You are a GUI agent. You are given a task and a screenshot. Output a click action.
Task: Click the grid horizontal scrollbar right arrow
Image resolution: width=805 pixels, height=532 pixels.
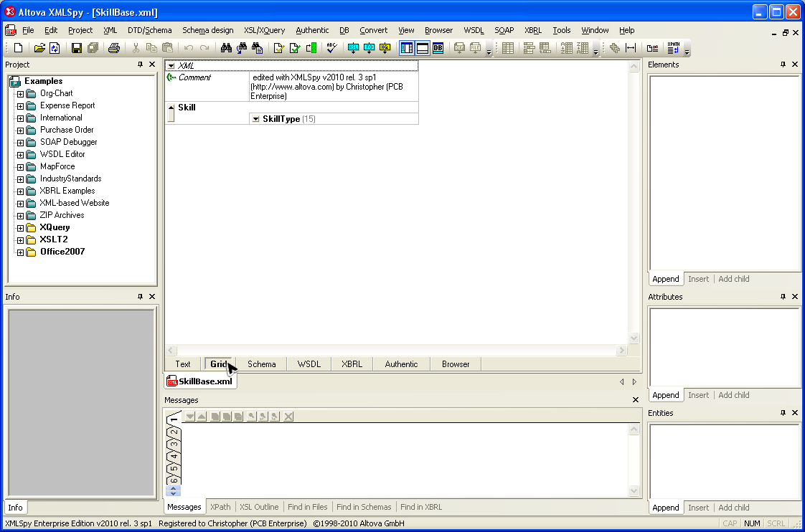[622, 351]
